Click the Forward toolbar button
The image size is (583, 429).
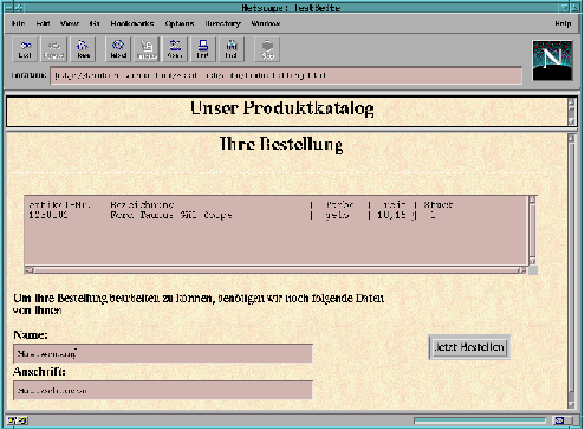pos(54,49)
